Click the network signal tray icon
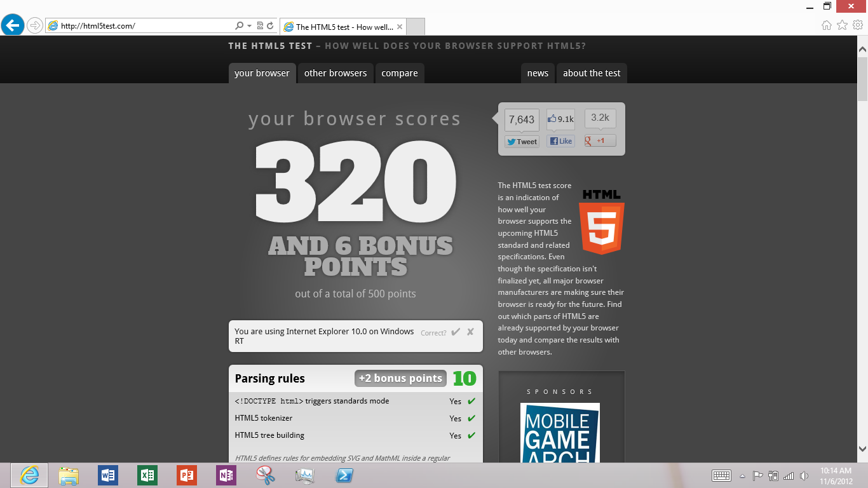 pyautogui.click(x=789, y=476)
